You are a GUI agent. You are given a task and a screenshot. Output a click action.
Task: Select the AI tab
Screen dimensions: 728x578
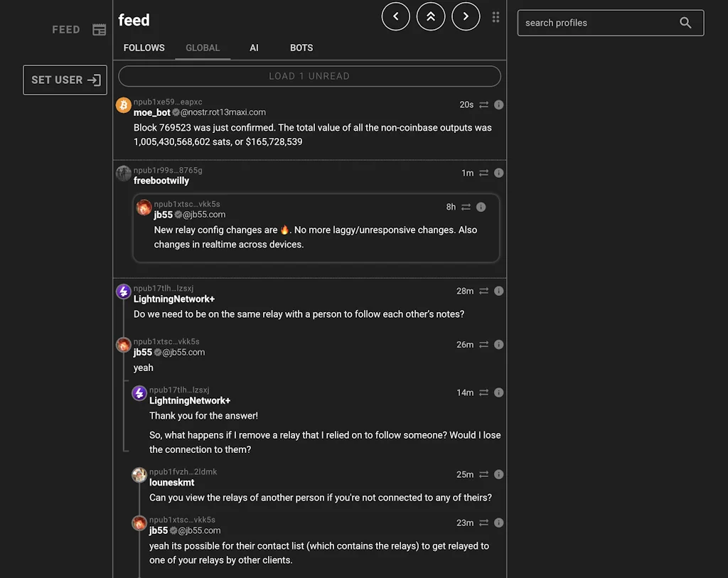[x=254, y=48]
